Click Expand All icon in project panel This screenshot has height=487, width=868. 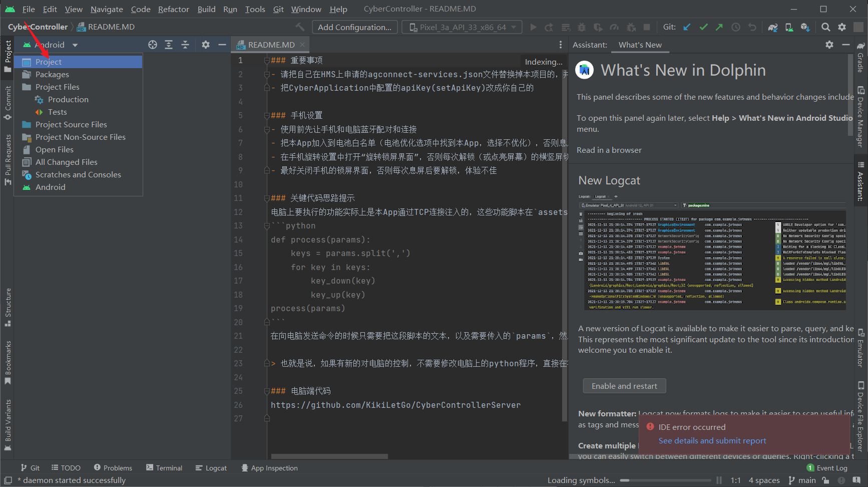[169, 45]
